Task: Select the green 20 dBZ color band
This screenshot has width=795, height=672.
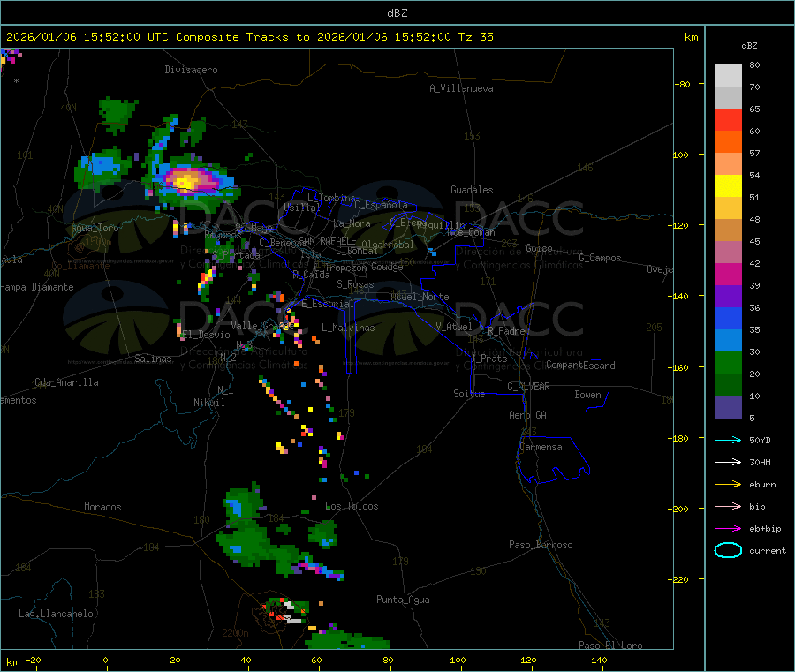Action: pos(728,362)
